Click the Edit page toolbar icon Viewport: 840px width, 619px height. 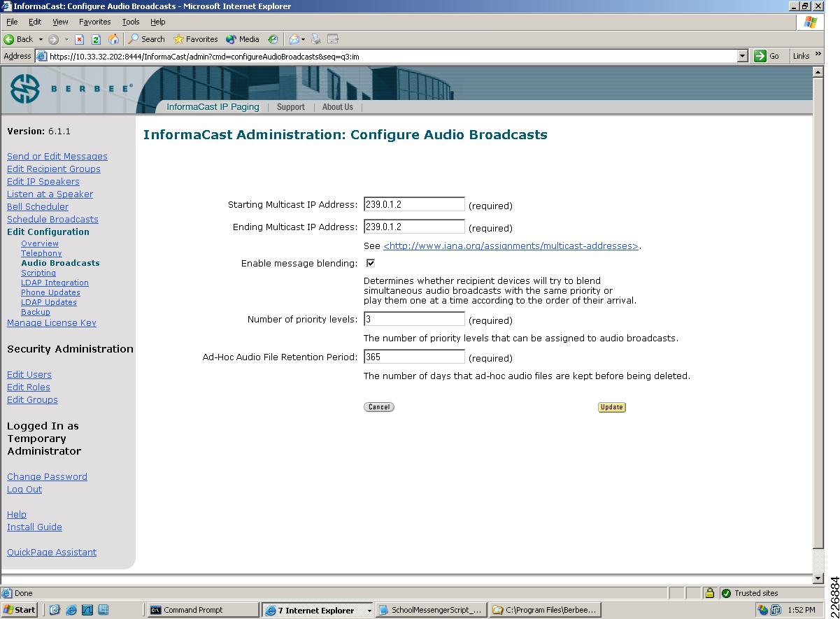(333, 39)
